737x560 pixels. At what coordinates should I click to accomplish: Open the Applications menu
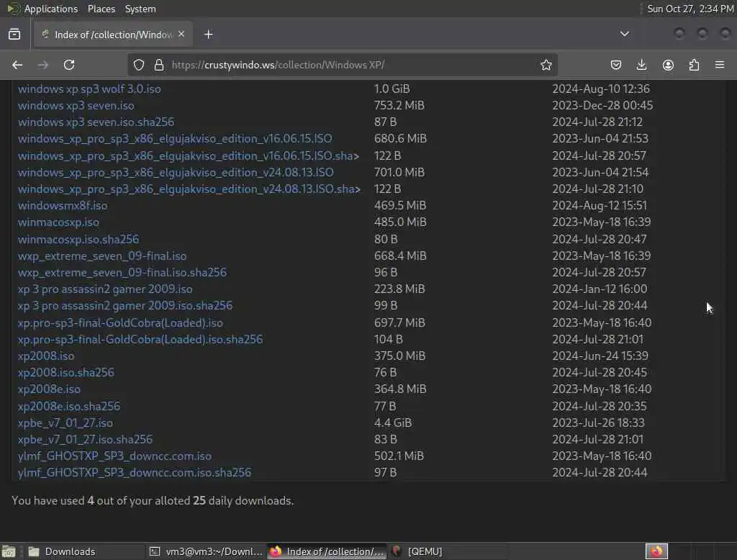click(x=51, y=9)
